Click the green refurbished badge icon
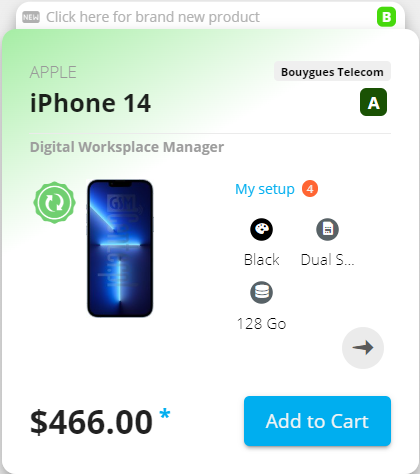The image size is (420, 474). click(x=54, y=202)
